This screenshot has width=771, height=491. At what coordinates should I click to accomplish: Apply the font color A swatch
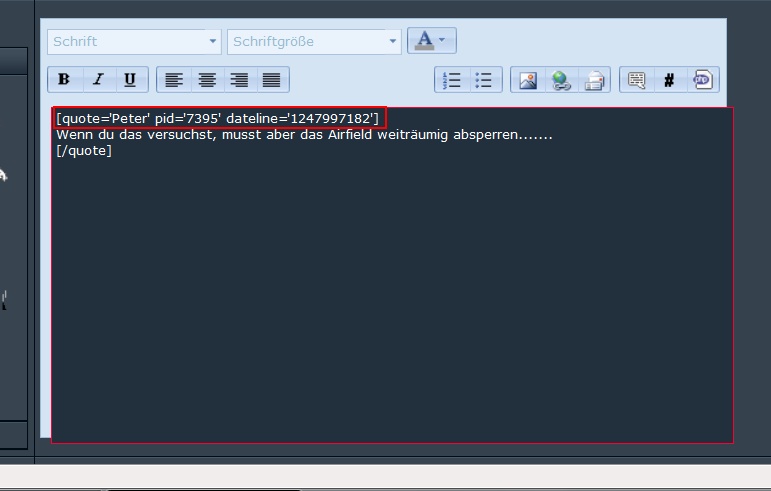coord(424,40)
